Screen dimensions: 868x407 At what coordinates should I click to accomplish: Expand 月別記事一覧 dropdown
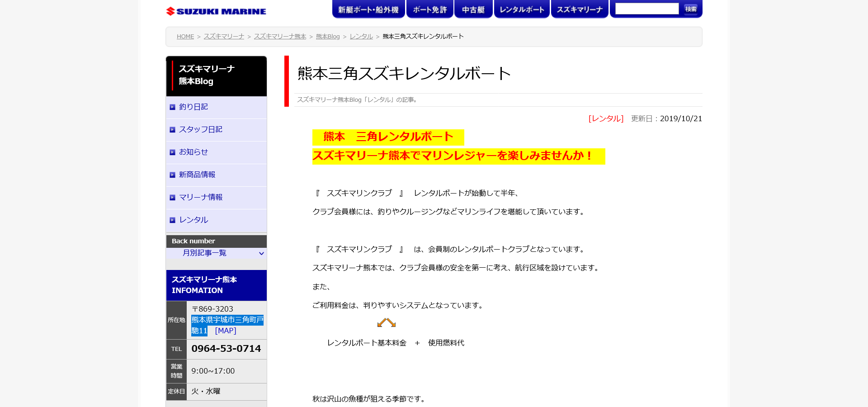pos(217,253)
